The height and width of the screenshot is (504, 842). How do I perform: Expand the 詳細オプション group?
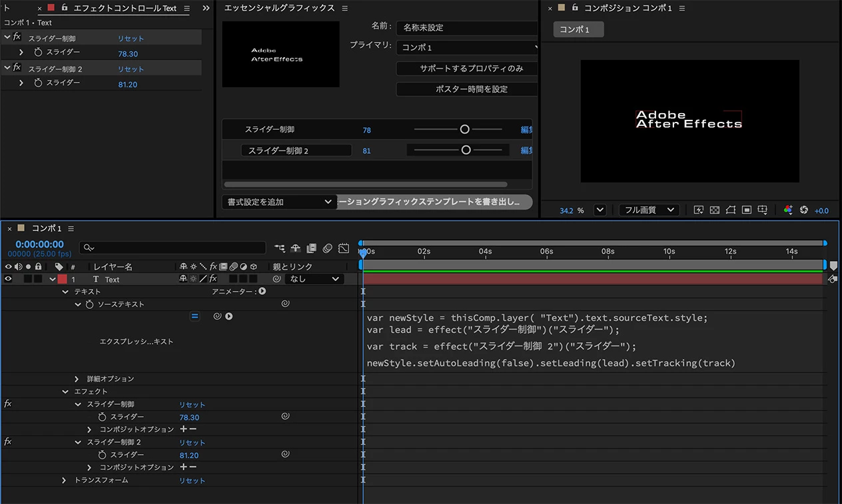click(77, 379)
